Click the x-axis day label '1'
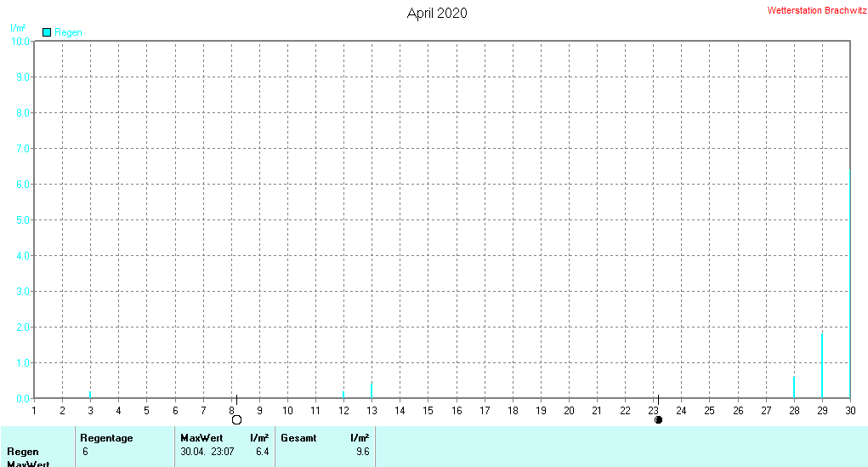Screen dimensions: 868x467 tap(34, 411)
